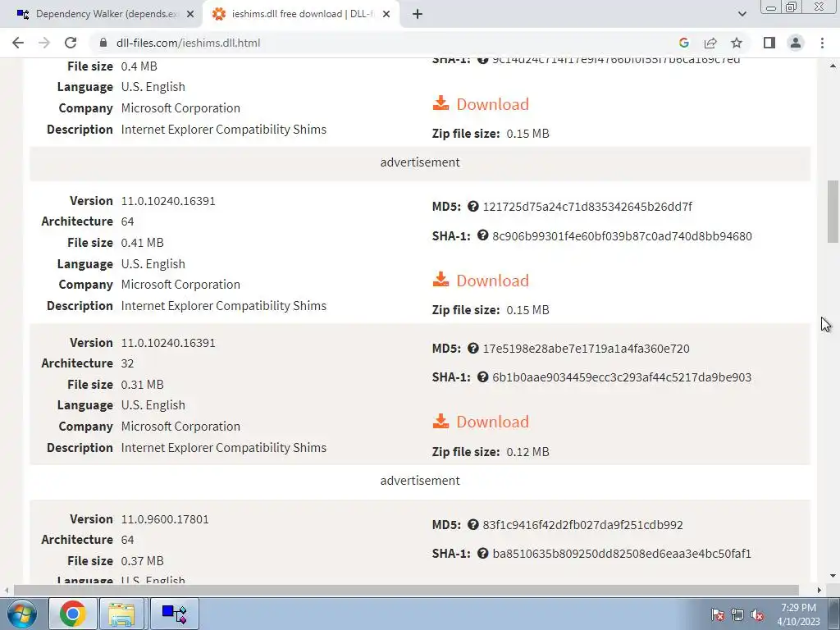Open Action Center flag tray icon
Screen dimensions: 840x630
point(718,615)
